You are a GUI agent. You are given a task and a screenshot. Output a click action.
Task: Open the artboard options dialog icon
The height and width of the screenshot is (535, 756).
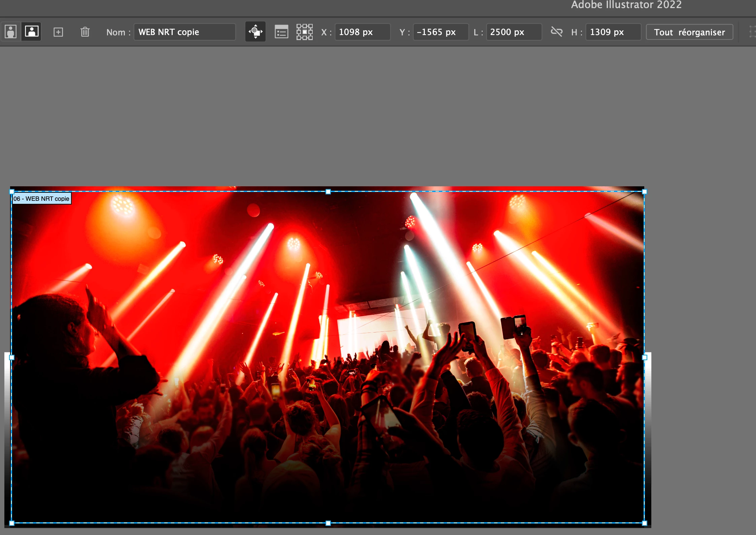click(x=281, y=32)
